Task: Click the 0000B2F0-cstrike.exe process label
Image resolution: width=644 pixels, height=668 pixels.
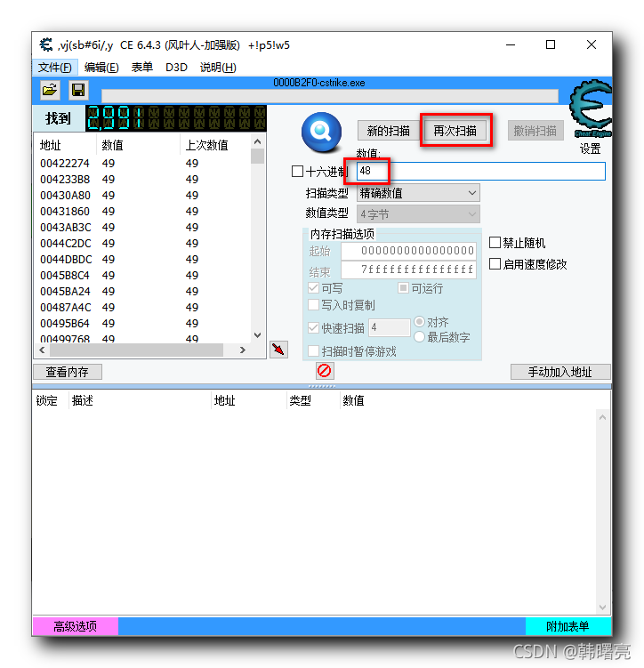Action: click(319, 83)
